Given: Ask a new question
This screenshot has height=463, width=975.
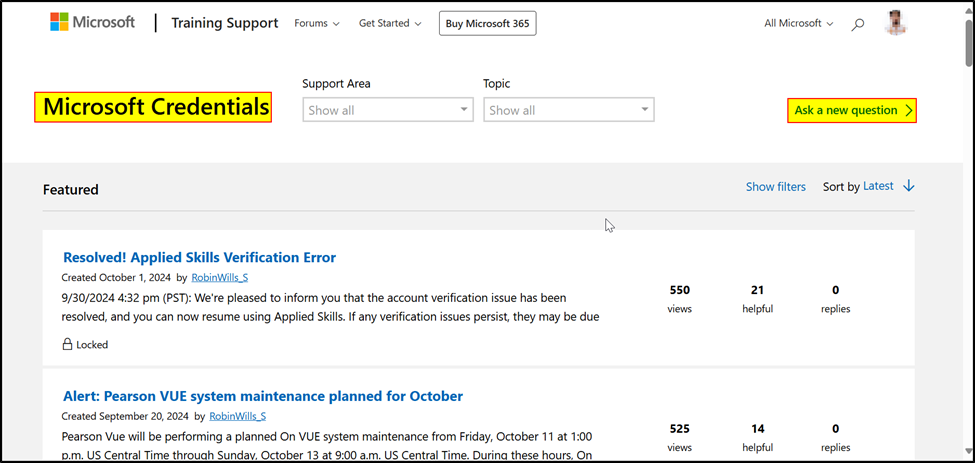Looking at the screenshot, I should point(846,111).
